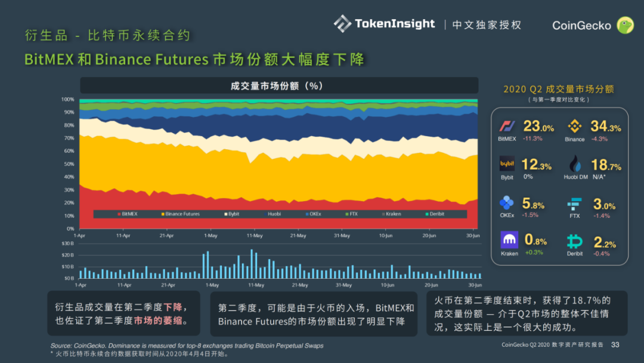
Task: Click the green Deribit legend swatch
Action: (427, 214)
